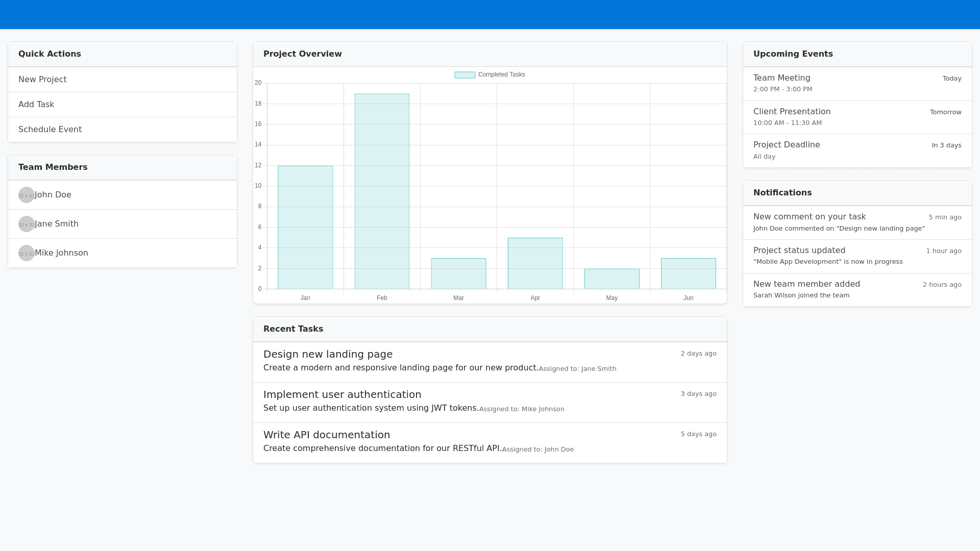Open Client Presentation event
Viewport: 980px width, 551px height.
coord(792,112)
